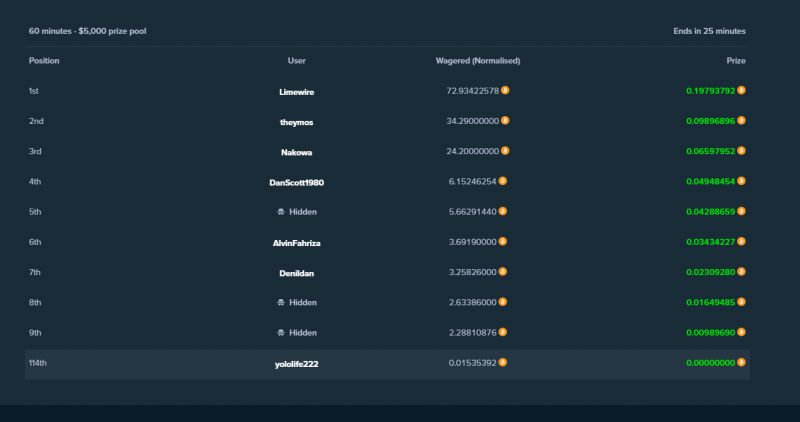This screenshot has width=800, height=422.
Task: Click hidden-user incognito icon in 9th row
Action: [x=281, y=332]
